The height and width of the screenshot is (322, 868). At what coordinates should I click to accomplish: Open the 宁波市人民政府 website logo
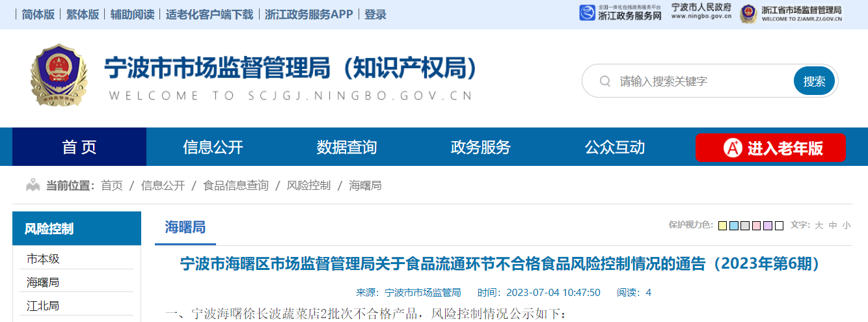[701, 11]
